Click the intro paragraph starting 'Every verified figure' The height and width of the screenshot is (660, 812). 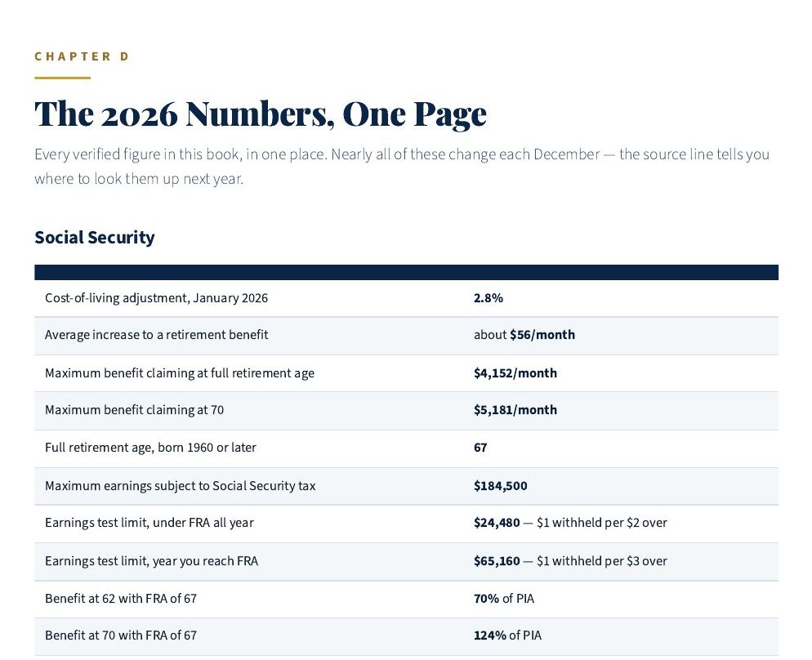(402, 166)
